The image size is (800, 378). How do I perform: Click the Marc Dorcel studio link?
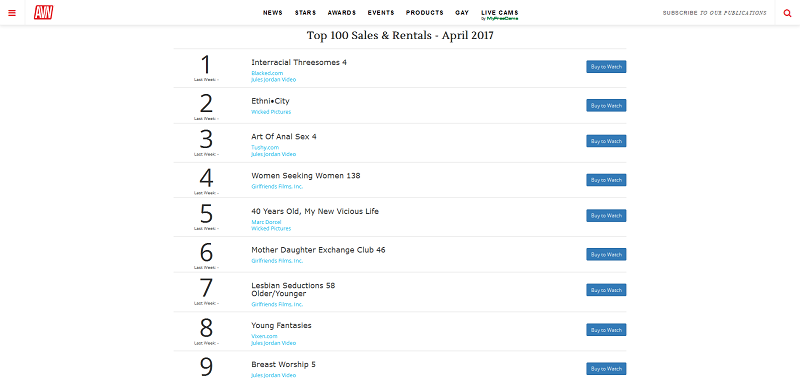(266, 222)
